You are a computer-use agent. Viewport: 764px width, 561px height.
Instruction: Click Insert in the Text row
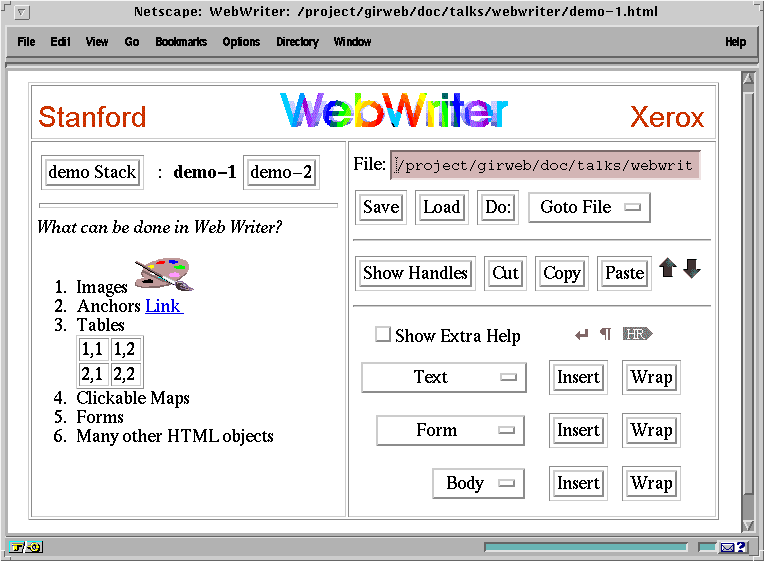point(578,377)
